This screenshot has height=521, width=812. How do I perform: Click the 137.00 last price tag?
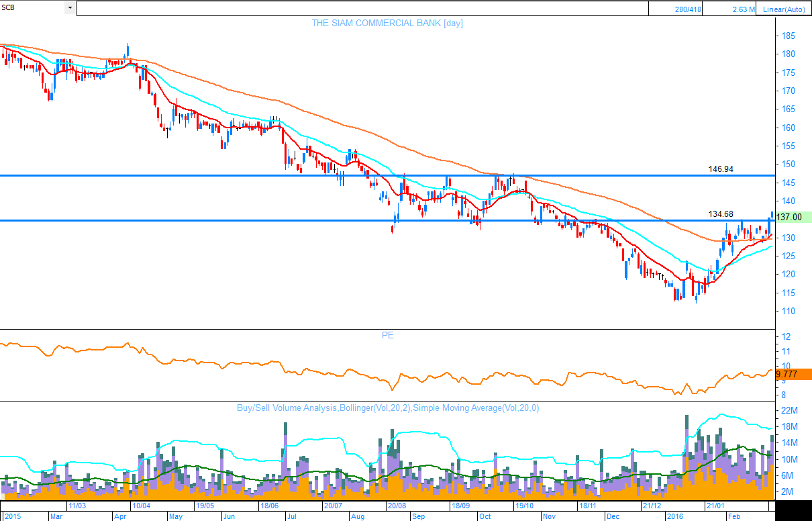tap(793, 218)
